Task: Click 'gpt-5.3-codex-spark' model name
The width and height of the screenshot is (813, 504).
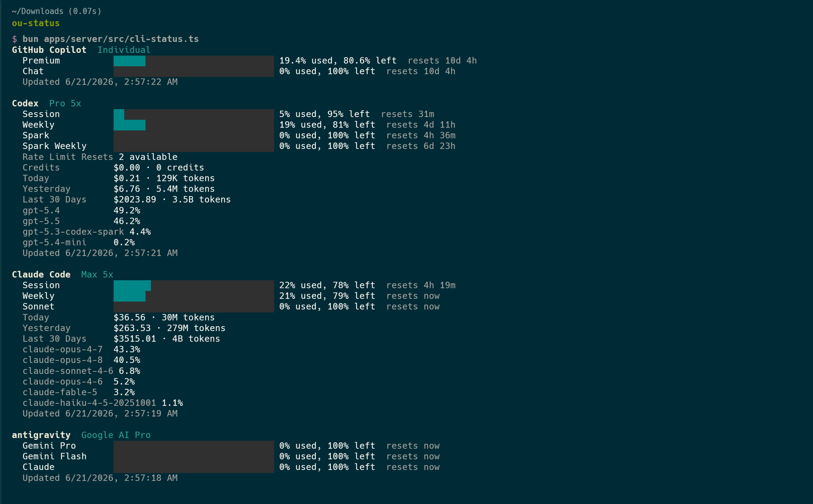Action: [x=73, y=232]
